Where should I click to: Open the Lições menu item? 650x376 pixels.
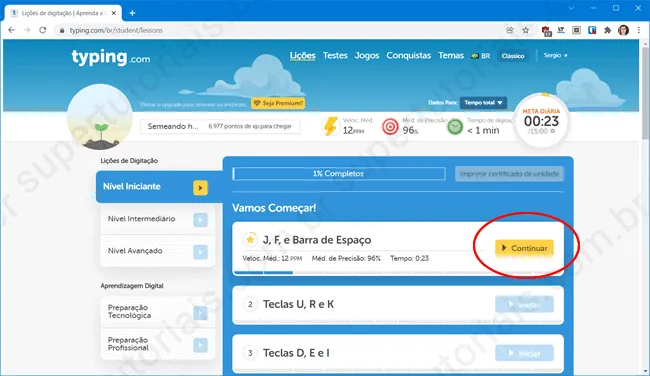pos(303,56)
